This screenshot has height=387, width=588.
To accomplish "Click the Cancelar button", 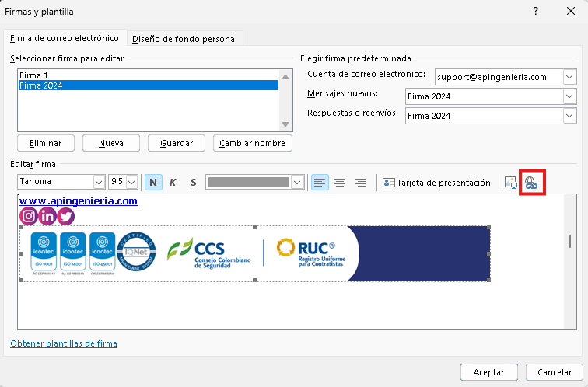I will click(x=555, y=372).
